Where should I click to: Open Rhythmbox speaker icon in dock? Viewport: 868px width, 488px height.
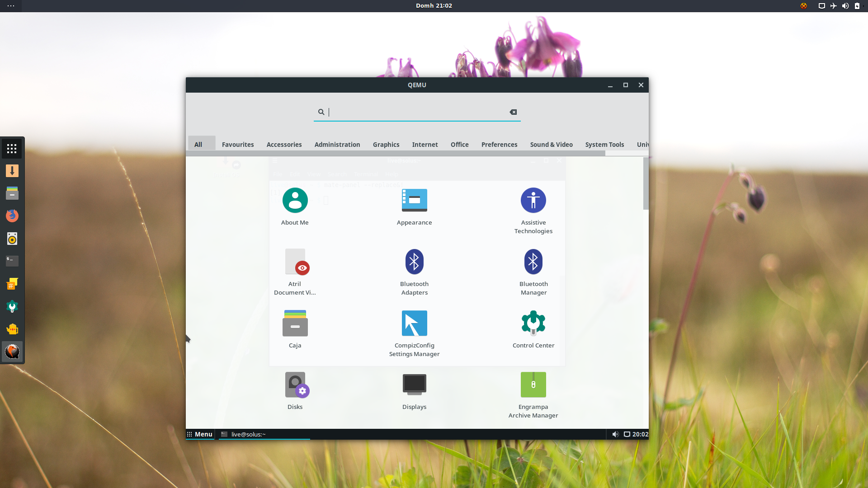point(12,239)
